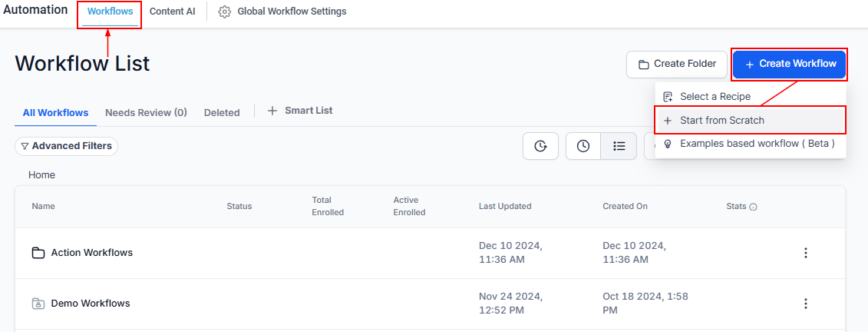Choose Start from Scratch option

point(721,121)
